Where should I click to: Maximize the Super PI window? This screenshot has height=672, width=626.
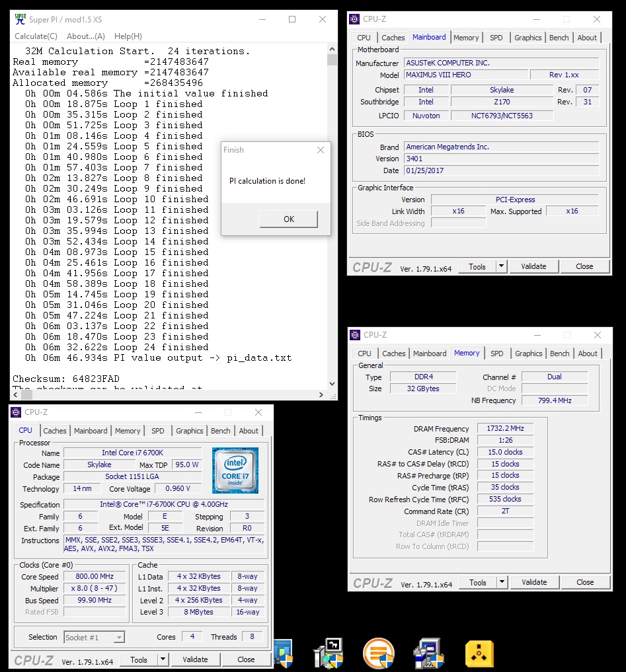(292, 19)
